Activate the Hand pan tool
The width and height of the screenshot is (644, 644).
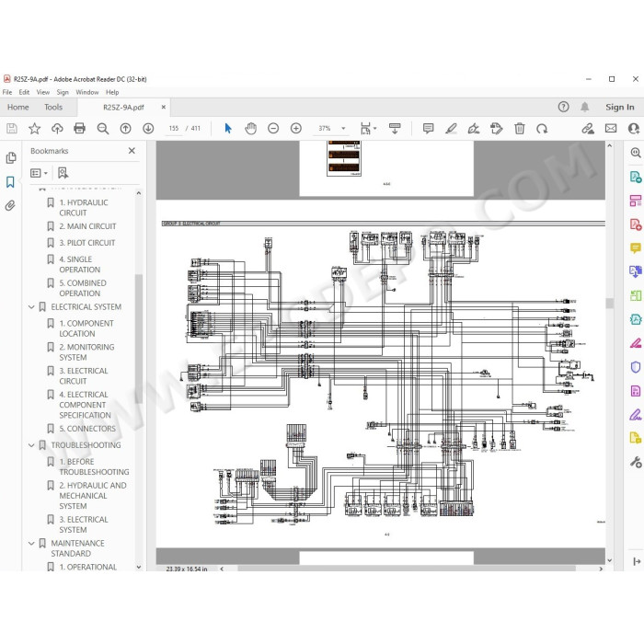[x=250, y=129]
